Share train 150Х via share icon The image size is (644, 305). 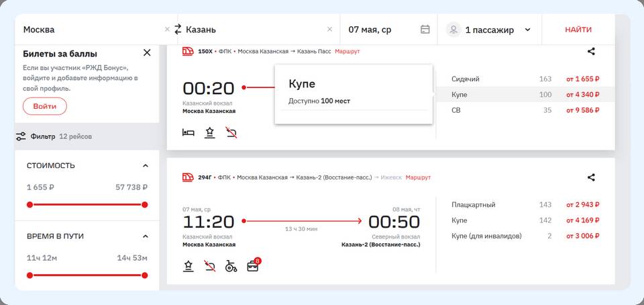(591, 51)
